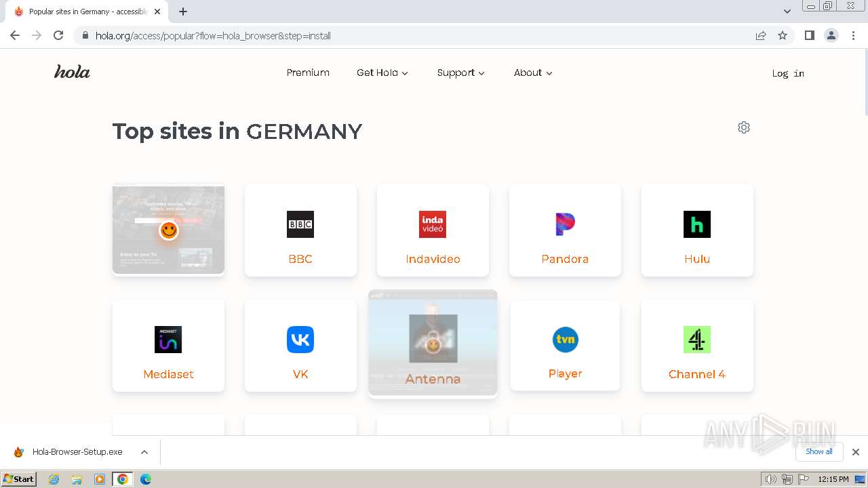The width and height of the screenshot is (868, 488).
Task: Open the Indavideo site card
Action: tap(433, 230)
